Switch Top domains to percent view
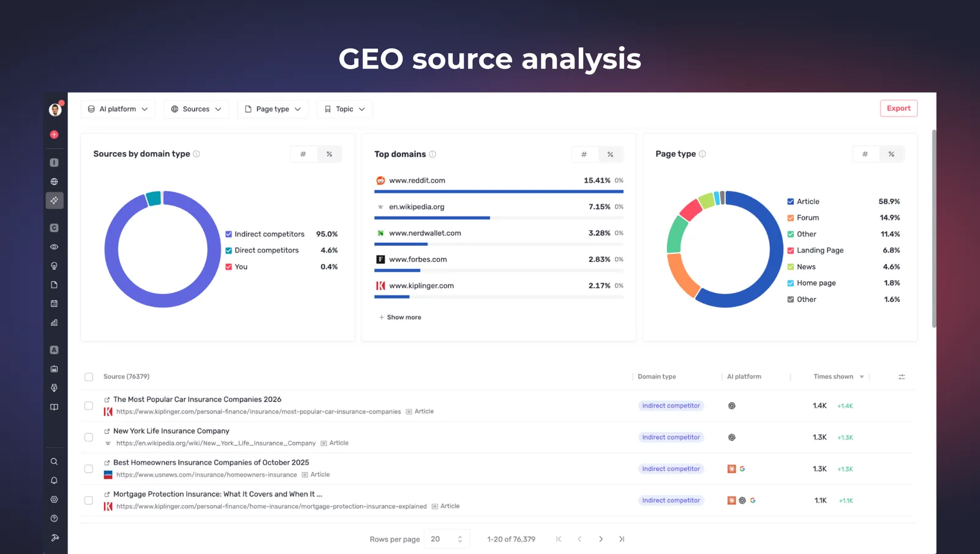This screenshot has height=554, width=980. pos(611,154)
